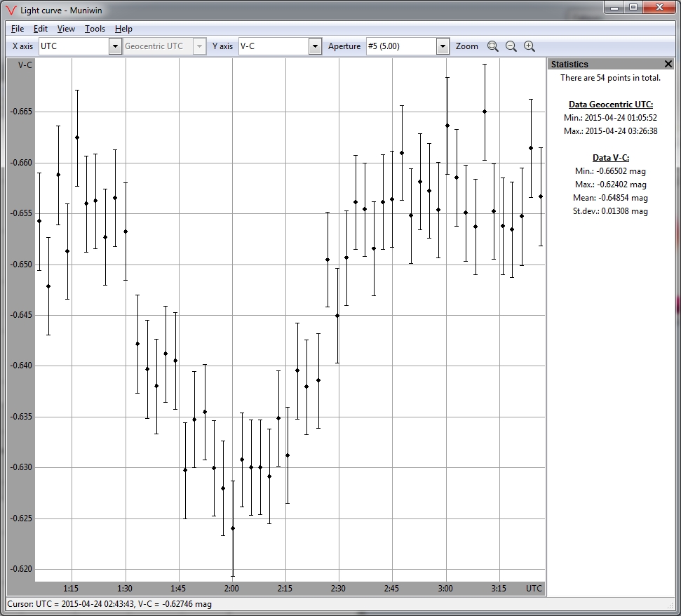Open the View menu
Screen dimensions: 681x616
click(66, 29)
